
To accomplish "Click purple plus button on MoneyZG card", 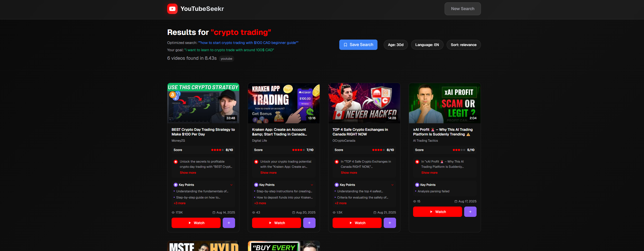I will pos(229,223).
